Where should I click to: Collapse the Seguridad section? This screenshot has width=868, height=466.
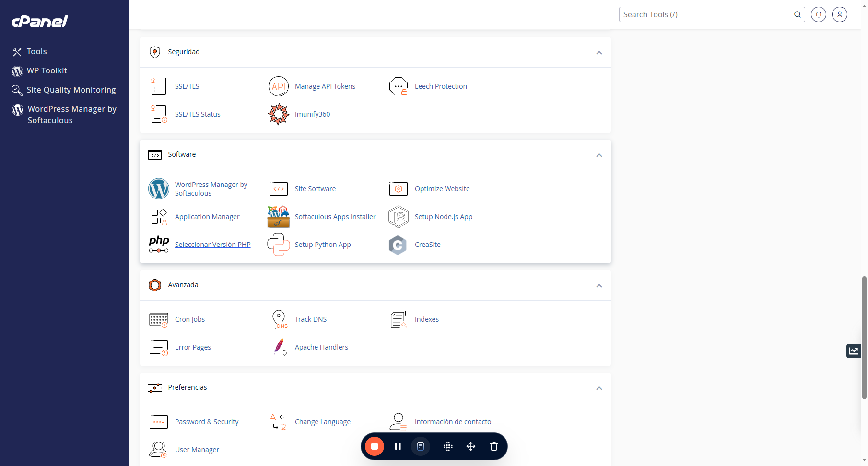599,53
